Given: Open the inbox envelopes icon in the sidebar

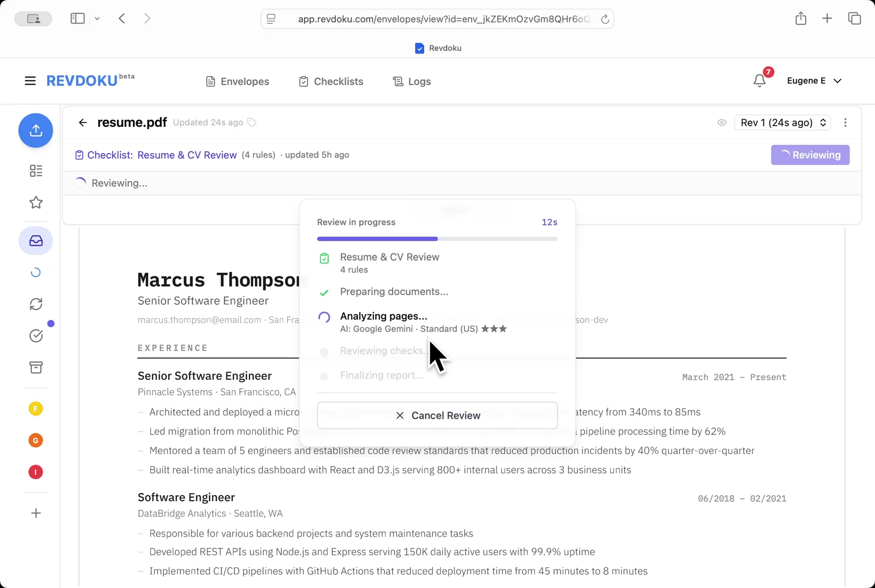Looking at the screenshot, I should (x=36, y=240).
